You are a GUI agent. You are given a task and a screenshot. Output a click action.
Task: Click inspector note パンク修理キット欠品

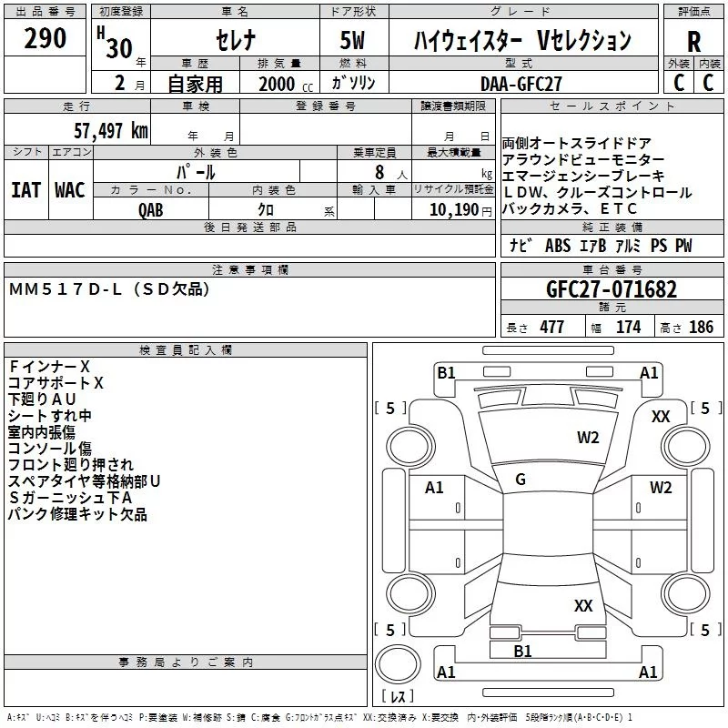[77, 514]
